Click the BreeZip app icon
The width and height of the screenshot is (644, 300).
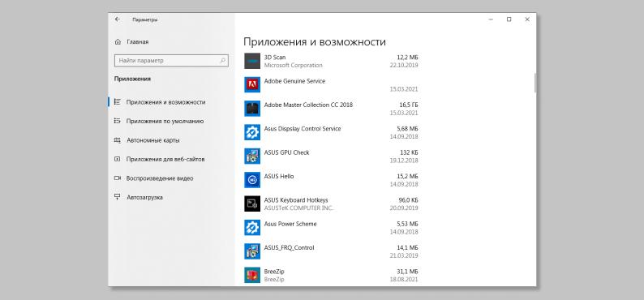tap(252, 276)
